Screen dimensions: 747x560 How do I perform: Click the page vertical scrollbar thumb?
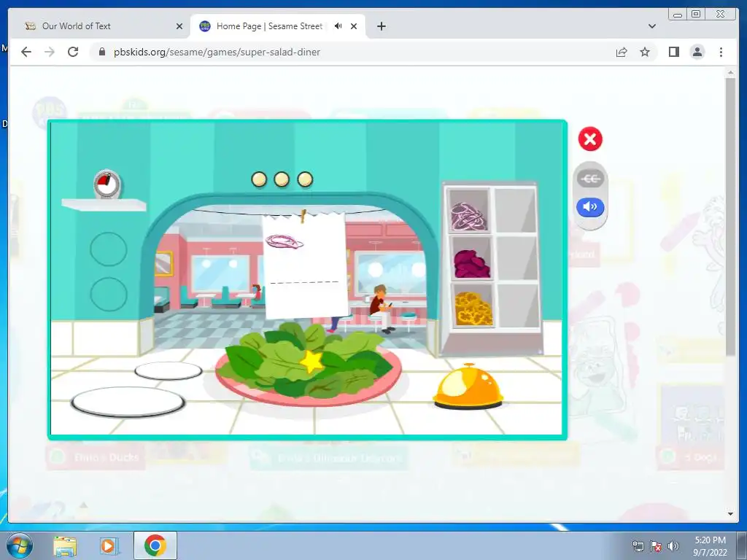click(x=730, y=217)
